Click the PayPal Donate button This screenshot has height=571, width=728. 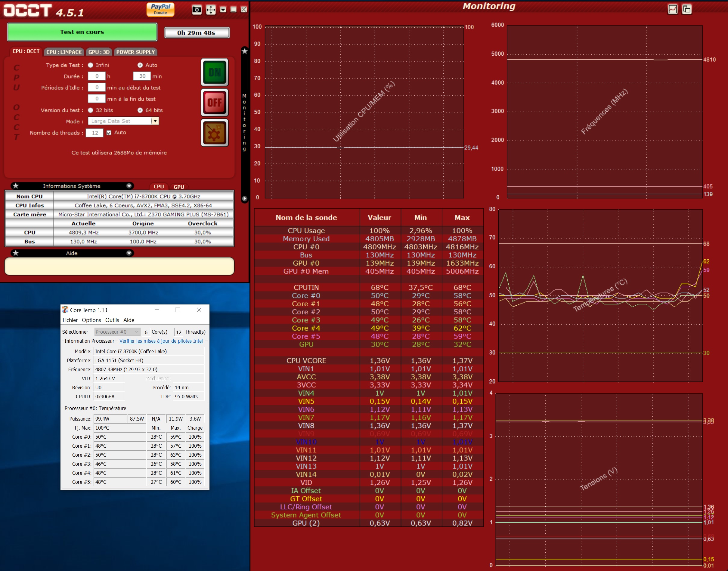pos(160,9)
